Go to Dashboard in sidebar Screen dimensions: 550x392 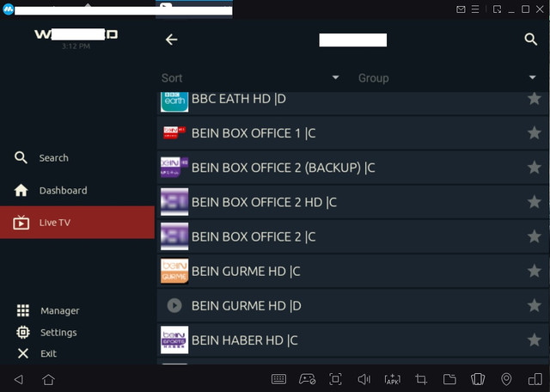tap(77, 190)
